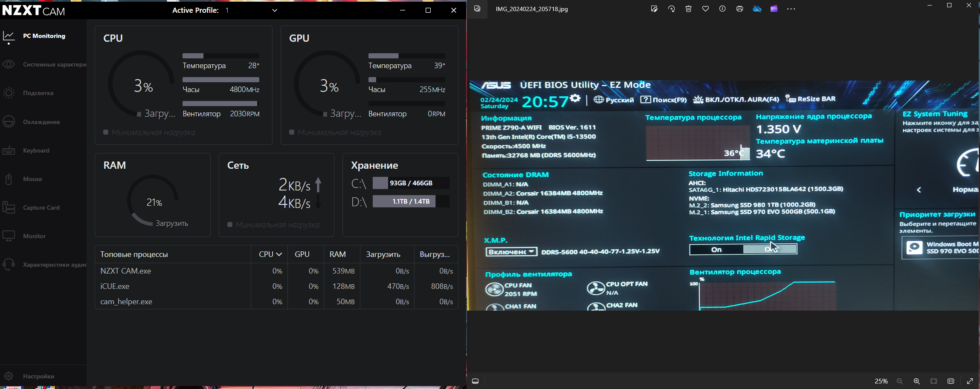This screenshot has width=980, height=389.
Task: Click the Хранение card title
Action: click(374, 165)
